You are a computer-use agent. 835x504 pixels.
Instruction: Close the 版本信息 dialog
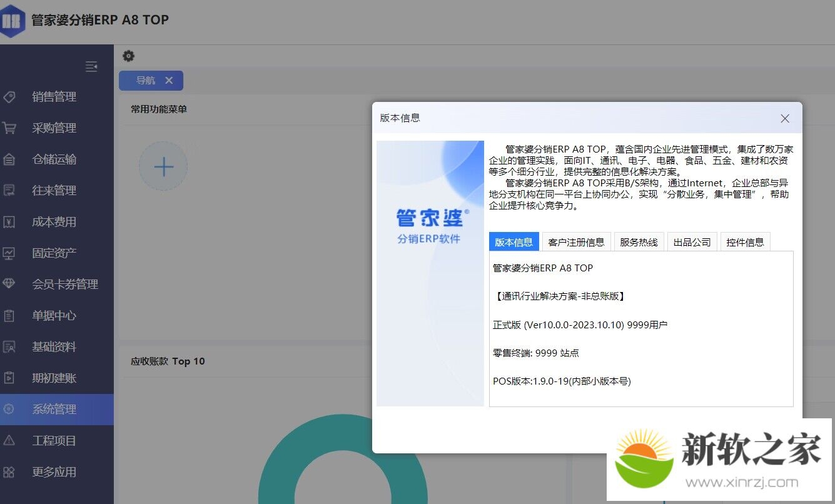tap(785, 118)
